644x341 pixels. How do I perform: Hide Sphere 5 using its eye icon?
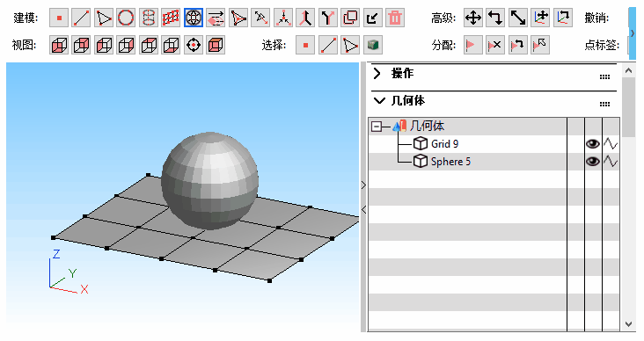tap(593, 161)
